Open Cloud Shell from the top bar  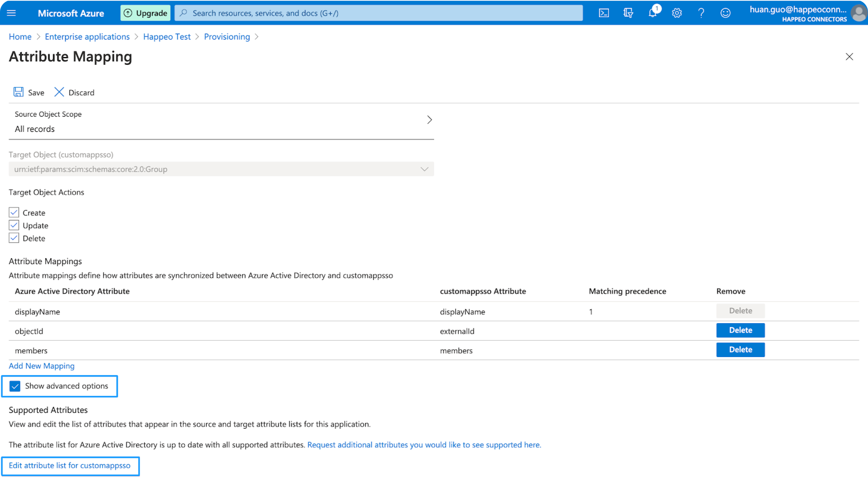click(x=603, y=13)
